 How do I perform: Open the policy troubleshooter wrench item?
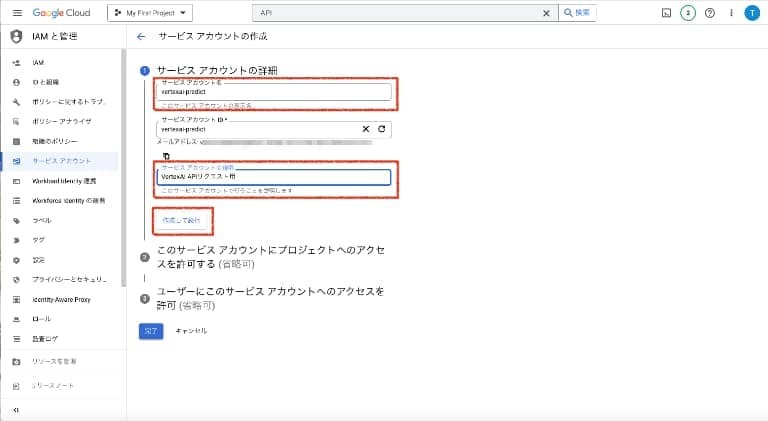coord(61,102)
